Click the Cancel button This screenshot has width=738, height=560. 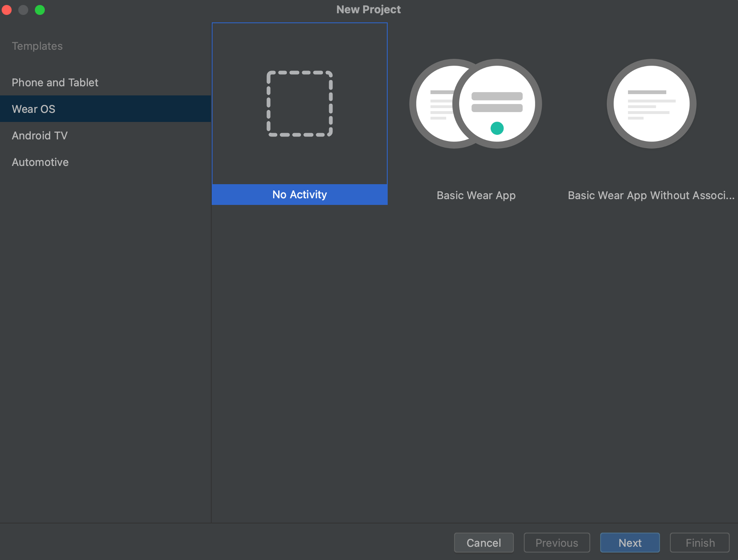pyautogui.click(x=484, y=543)
